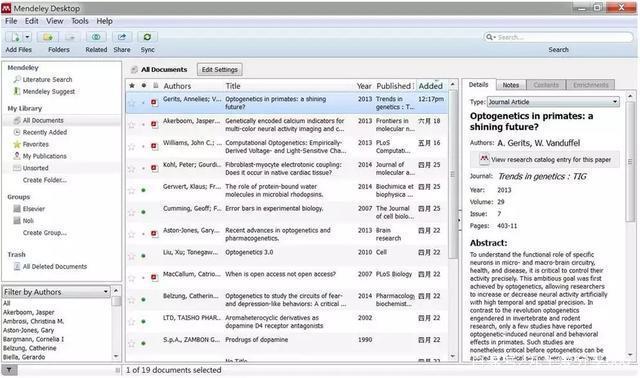Open the Tools menu

click(x=80, y=21)
